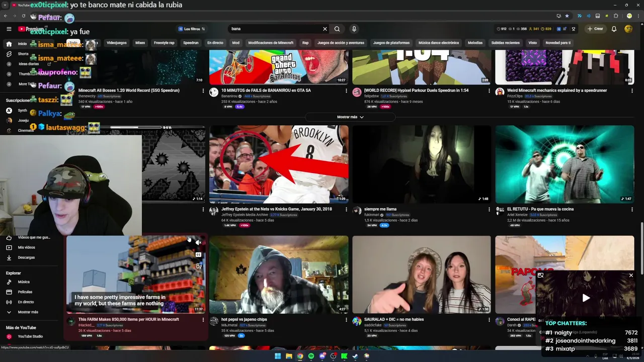Click the Crear button
The width and height of the screenshot is (644, 362).
coord(595,29)
